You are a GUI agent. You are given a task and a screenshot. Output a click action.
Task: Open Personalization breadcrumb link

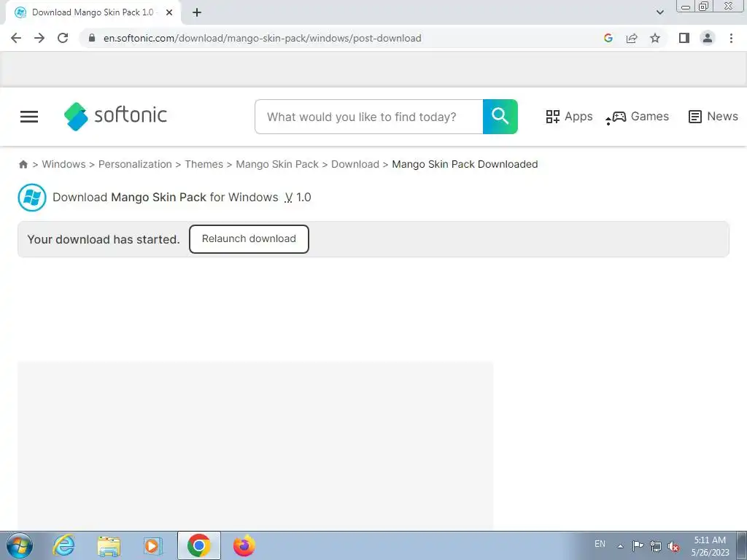pyautogui.click(x=135, y=164)
